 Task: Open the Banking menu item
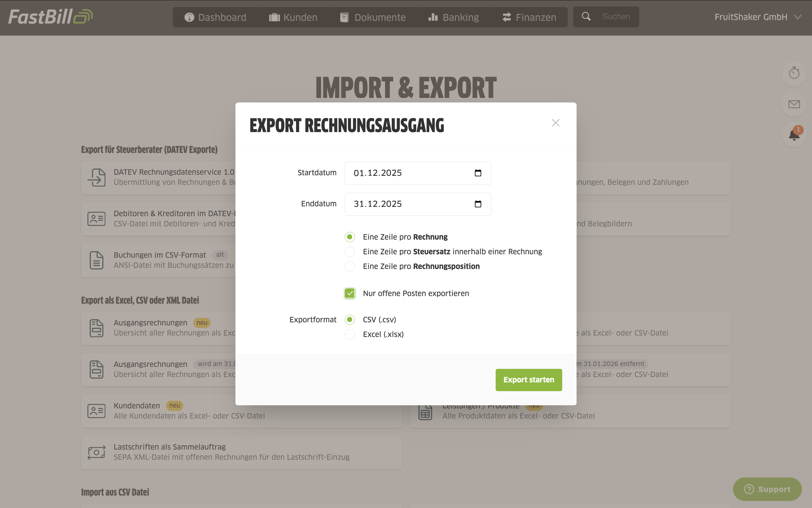tap(454, 17)
